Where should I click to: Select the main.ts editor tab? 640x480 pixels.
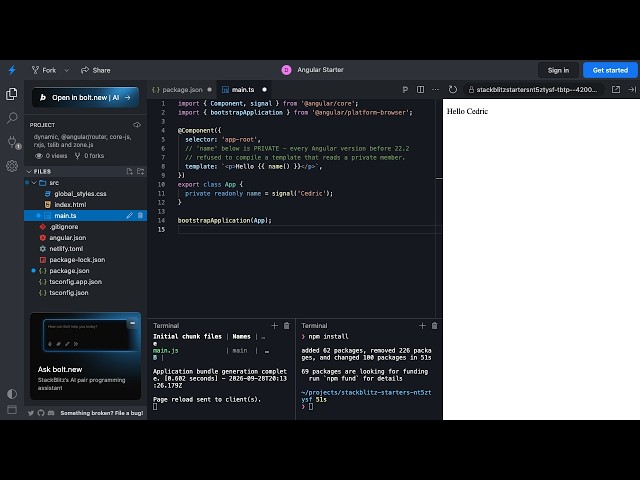point(244,89)
